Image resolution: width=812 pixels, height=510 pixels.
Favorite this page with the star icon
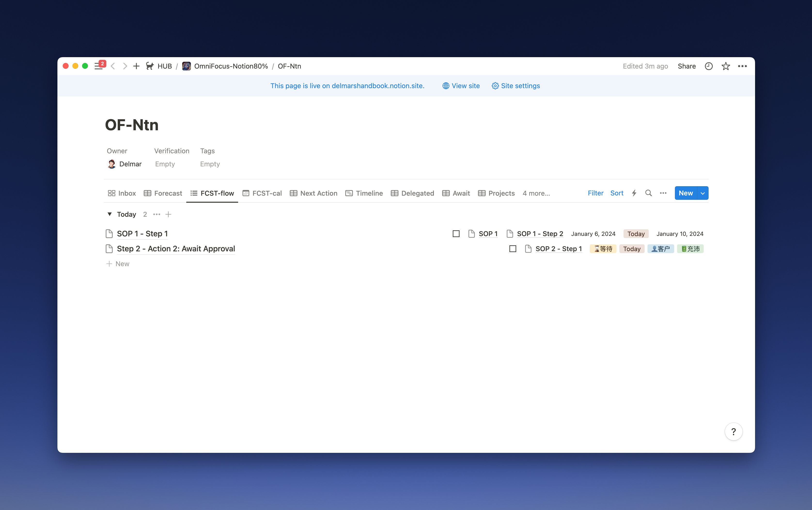click(x=725, y=66)
